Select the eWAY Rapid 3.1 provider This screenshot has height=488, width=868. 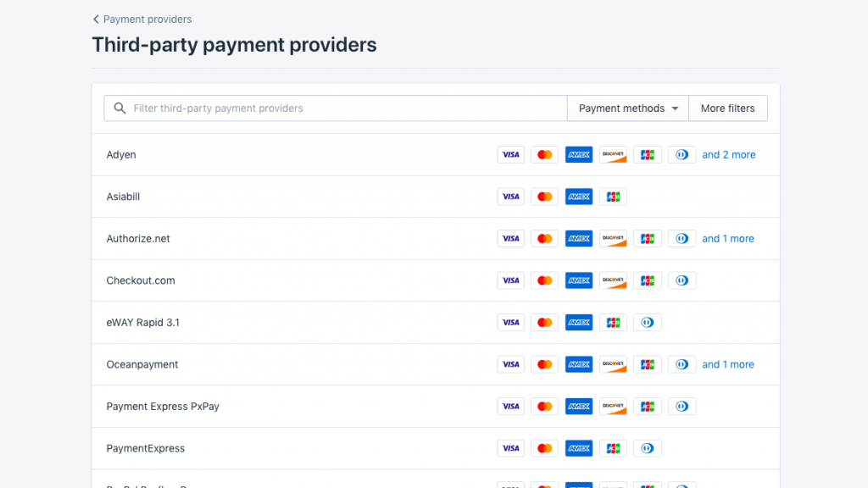pyautogui.click(x=436, y=323)
